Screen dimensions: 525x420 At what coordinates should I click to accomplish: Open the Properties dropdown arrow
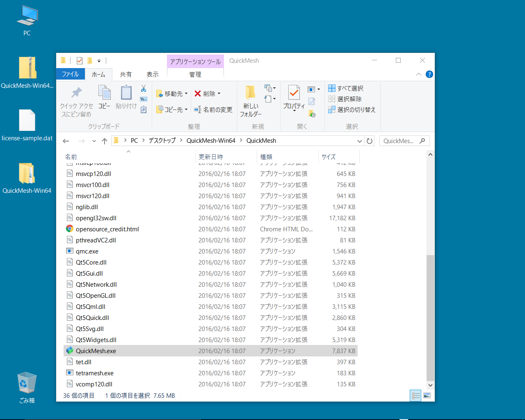[294, 110]
